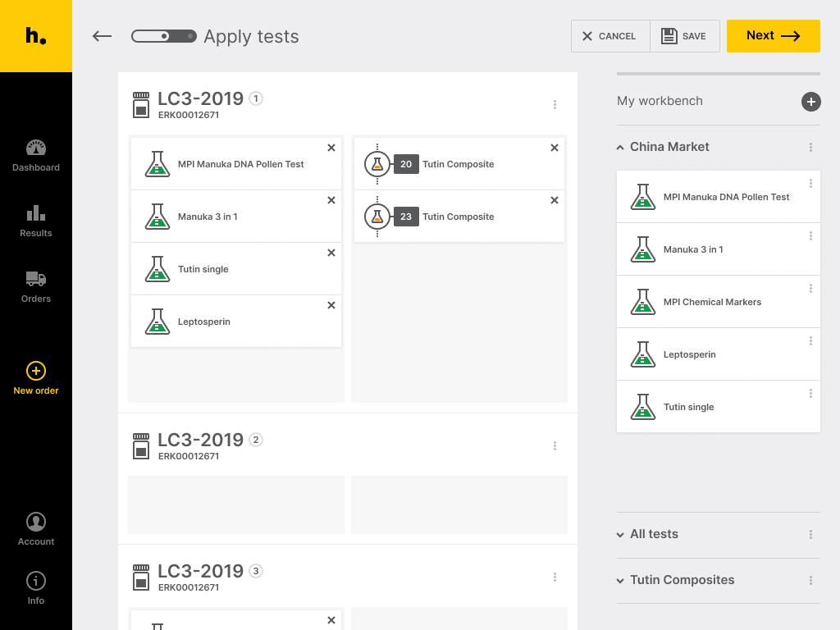This screenshot has width=840, height=630.
Task: Select workbench MPI Chemical Markers test
Action: click(x=718, y=302)
